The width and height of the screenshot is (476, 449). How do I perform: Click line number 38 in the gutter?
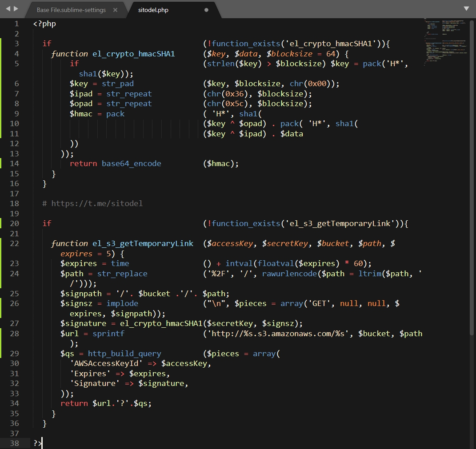(x=14, y=443)
